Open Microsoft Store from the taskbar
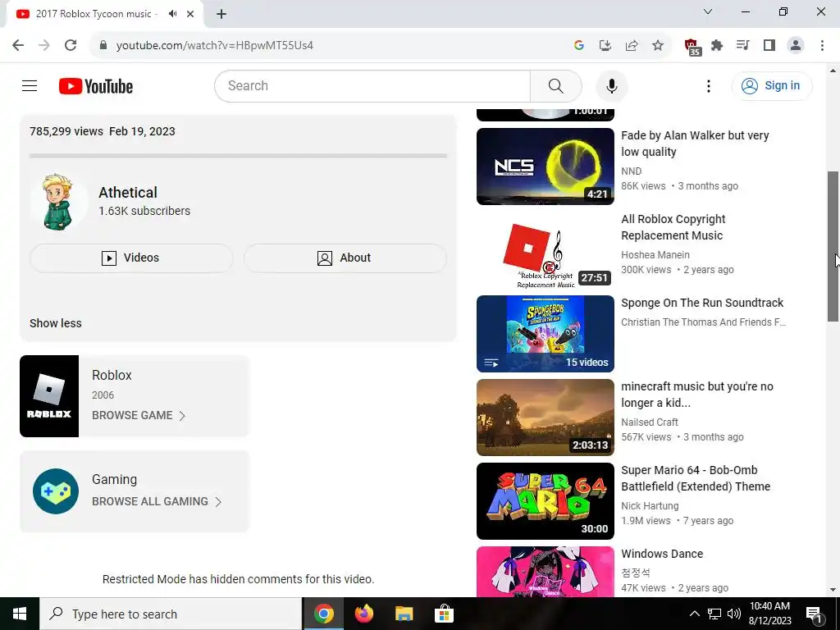 [444, 614]
